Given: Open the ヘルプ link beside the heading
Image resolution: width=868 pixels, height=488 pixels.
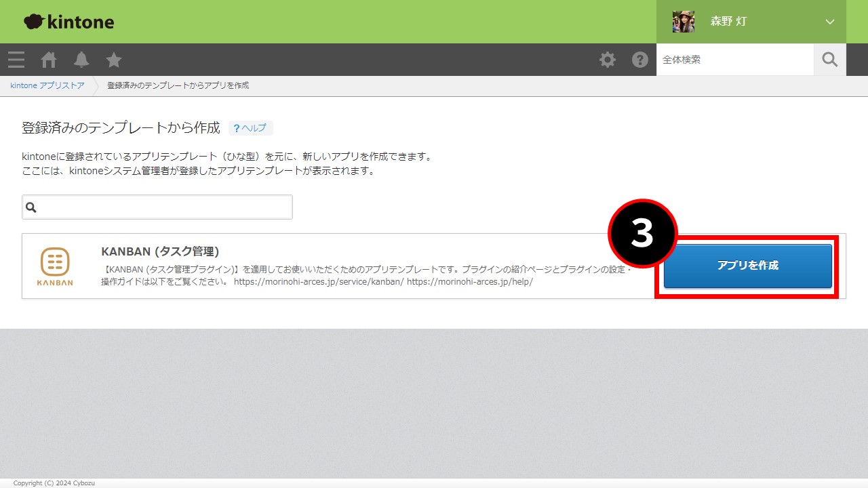Looking at the screenshot, I should (x=250, y=128).
